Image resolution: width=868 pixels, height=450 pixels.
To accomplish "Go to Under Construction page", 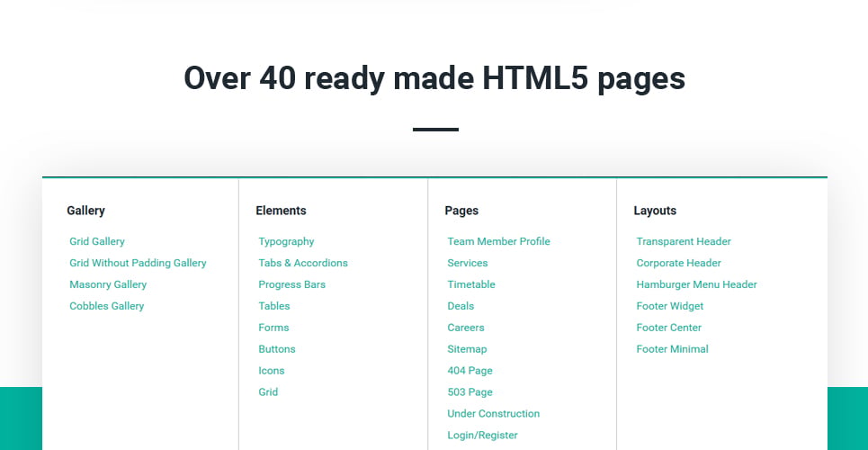I will 493,415.
